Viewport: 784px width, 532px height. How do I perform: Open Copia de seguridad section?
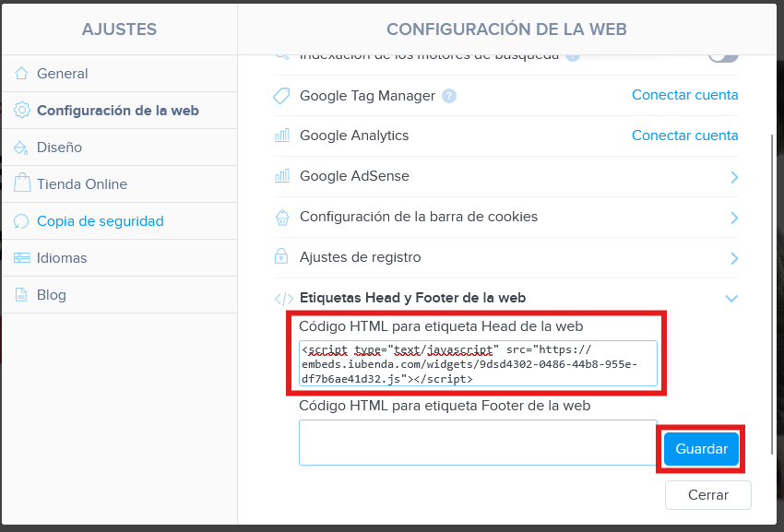pos(120,221)
